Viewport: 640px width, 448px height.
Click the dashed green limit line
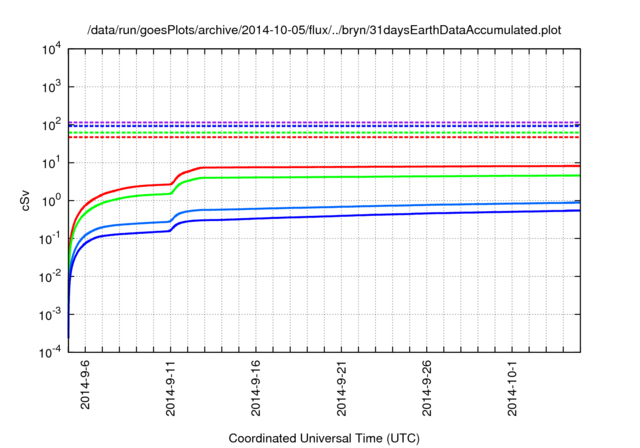click(x=324, y=133)
